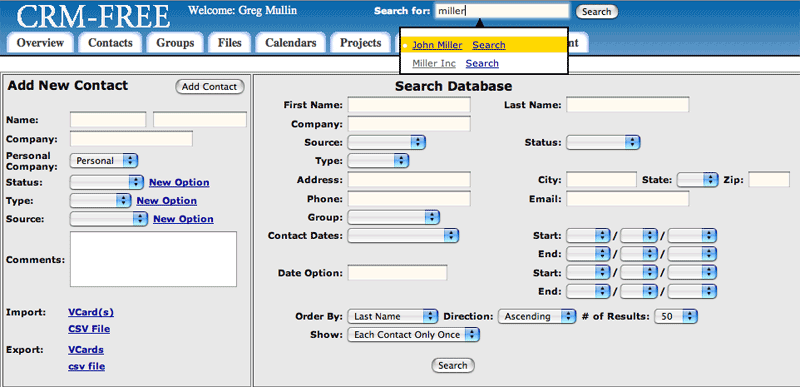Open the # of Results dropdown
This screenshot has height=387, width=800.
click(x=676, y=316)
